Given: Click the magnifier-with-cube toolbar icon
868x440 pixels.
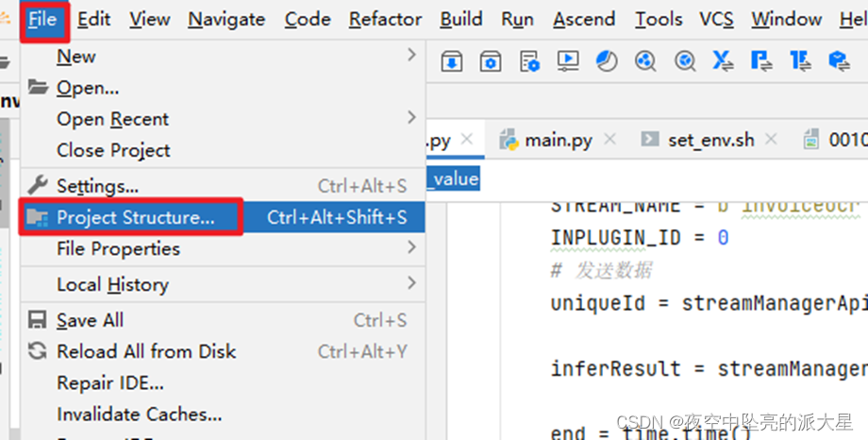Looking at the screenshot, I should click(685, 61).
